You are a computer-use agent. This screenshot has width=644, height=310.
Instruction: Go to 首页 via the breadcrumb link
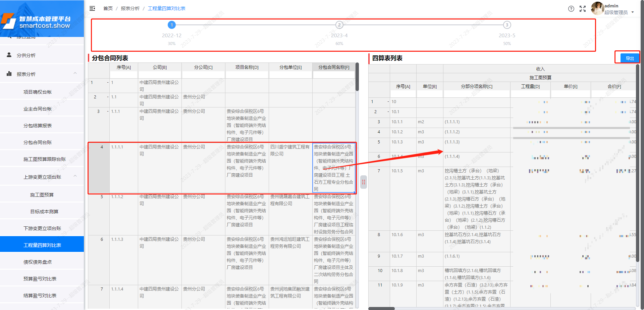click(108, 8)
